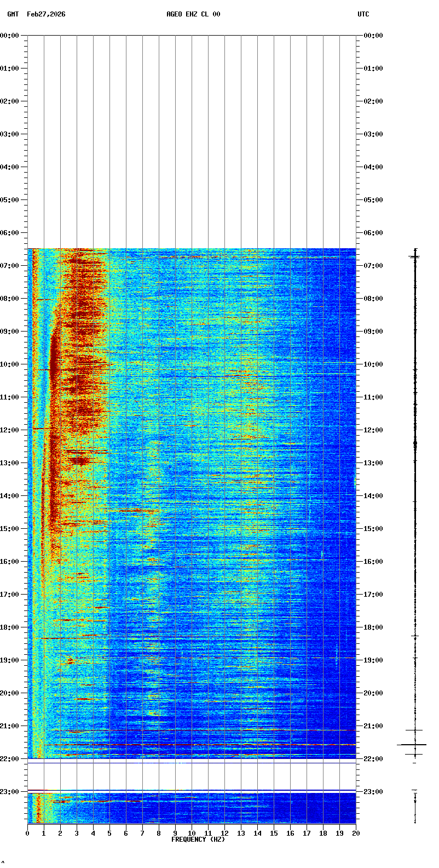Click the 13:00 label on the left axis

pos(10,463)
